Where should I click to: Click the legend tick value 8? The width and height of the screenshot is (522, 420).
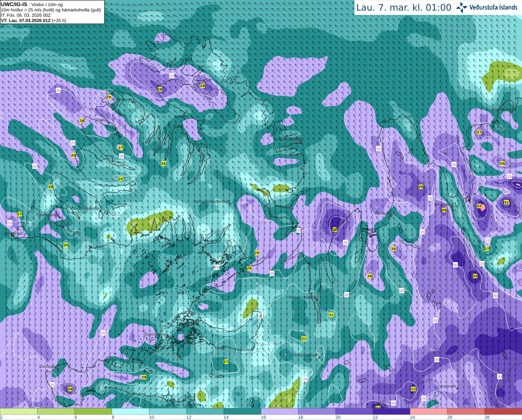[x=113, y=417]
